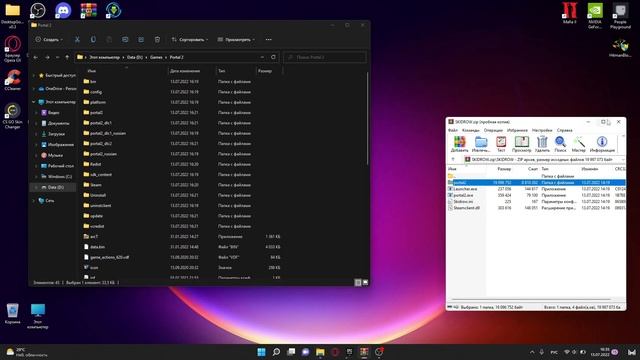This screenshot has height=360, width=640.
Task: Open the Создать (New) dropdown in Explorer
Action: 49,40
